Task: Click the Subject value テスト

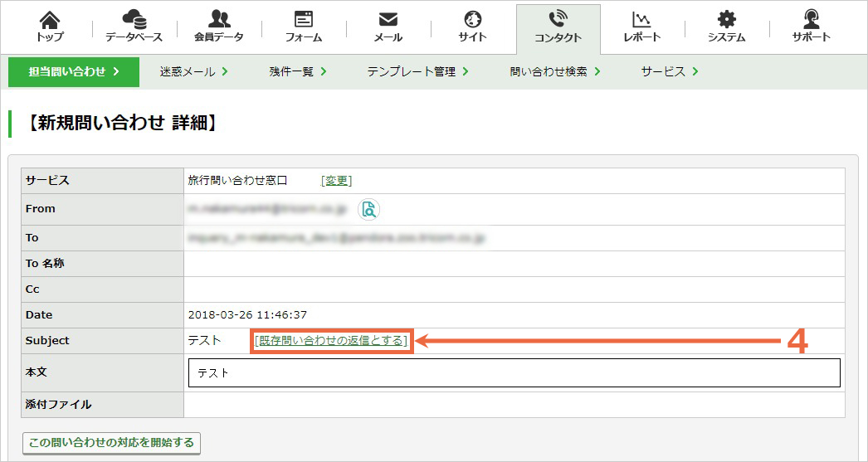Action: (x=204, y=340)
